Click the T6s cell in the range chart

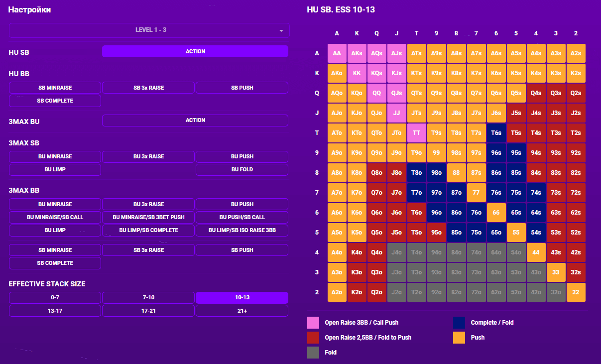tap(496, 133)
